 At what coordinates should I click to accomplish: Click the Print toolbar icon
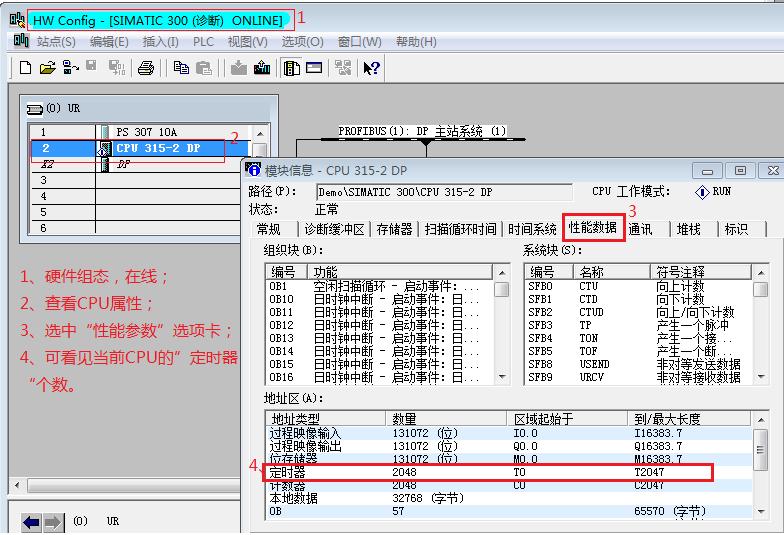pos(146,68)
